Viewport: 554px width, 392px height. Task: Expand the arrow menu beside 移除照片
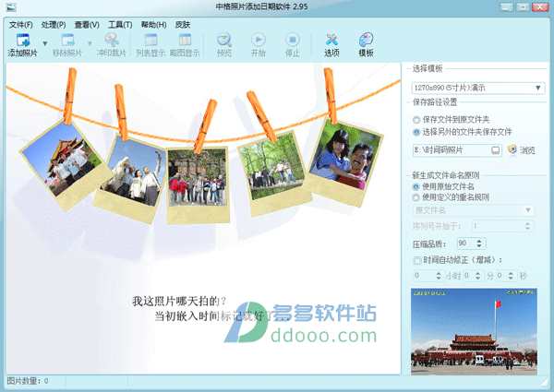pyautogui.click(x=90, y=43)
